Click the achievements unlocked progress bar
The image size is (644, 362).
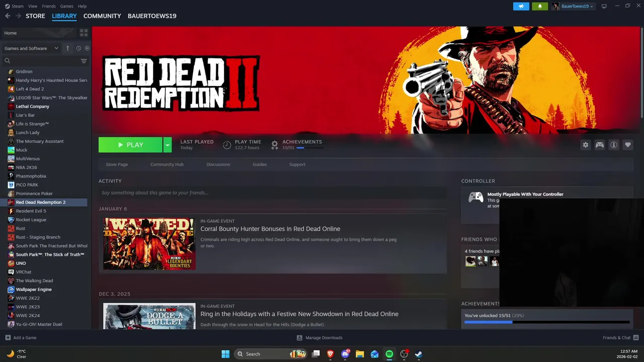[547, 322]
